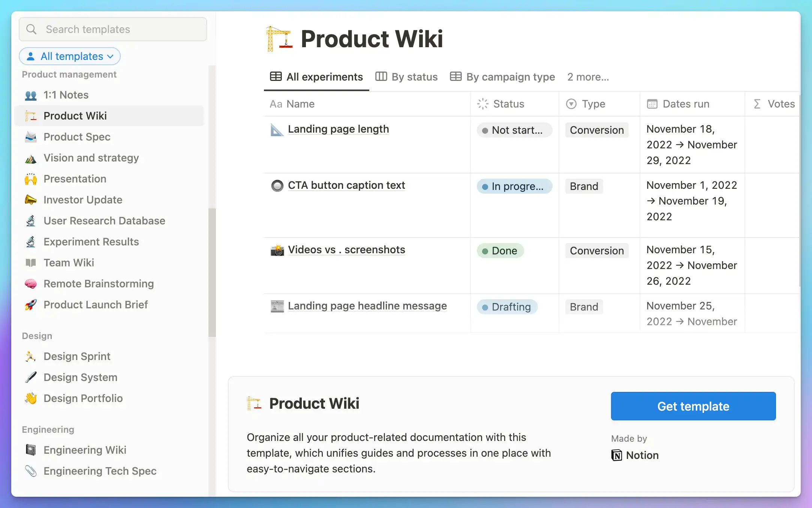812x508 pixels.
Task: Switch to By campaign type tab
Action: [x=502, y=77]
